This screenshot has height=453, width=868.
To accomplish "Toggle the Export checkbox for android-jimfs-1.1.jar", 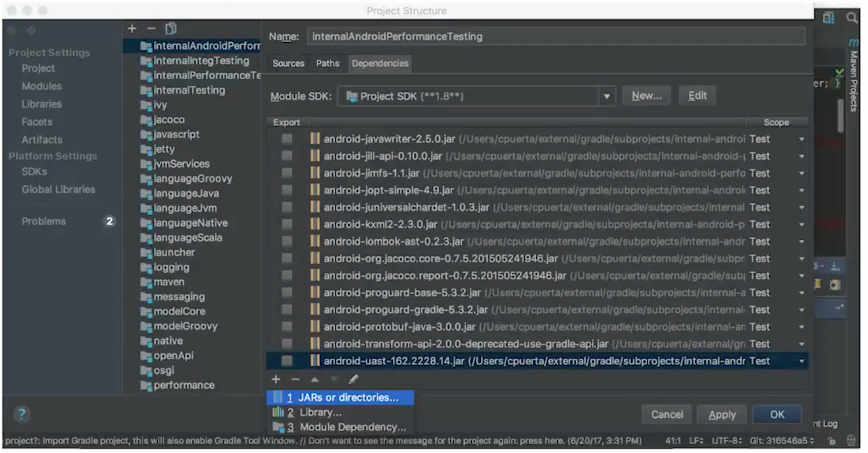I will click(x=287, y=173).
